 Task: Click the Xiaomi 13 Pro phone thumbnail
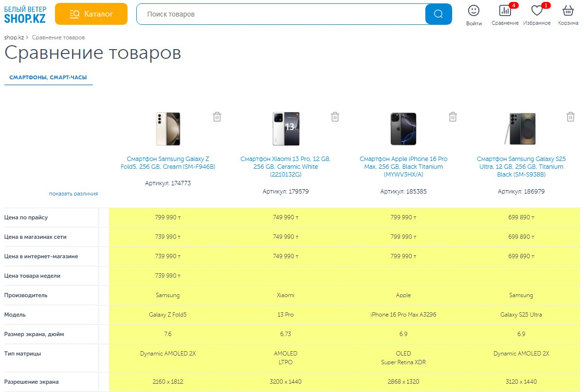pyautogui.click(x=286, y=129)
